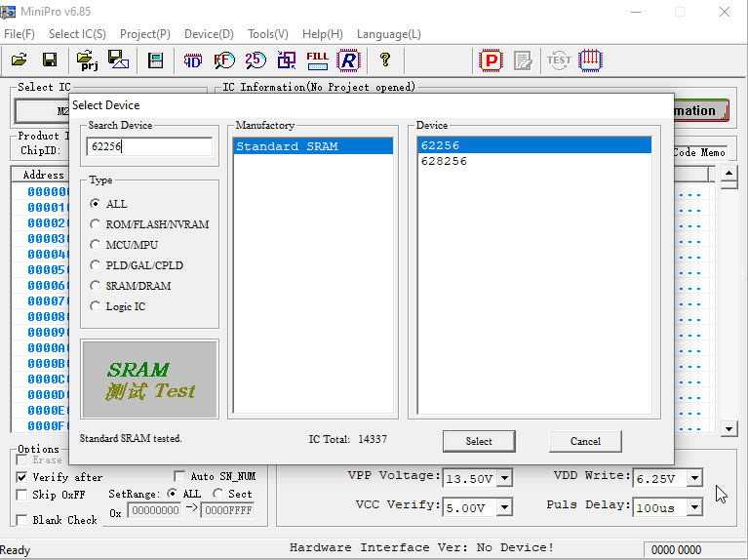Image resolution: width=748 pixels, height=560 pixels.
Task: Click the hex view scroll down arrow
Action: (x=728, y=428)
